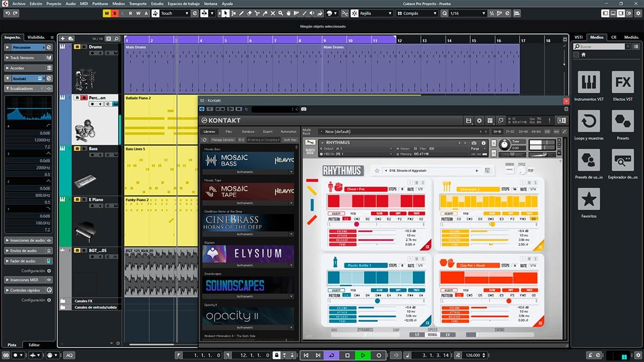Viewport: 644px width, 362px height.
Task: Open the Archivo menu
Action: coord(19,4)
